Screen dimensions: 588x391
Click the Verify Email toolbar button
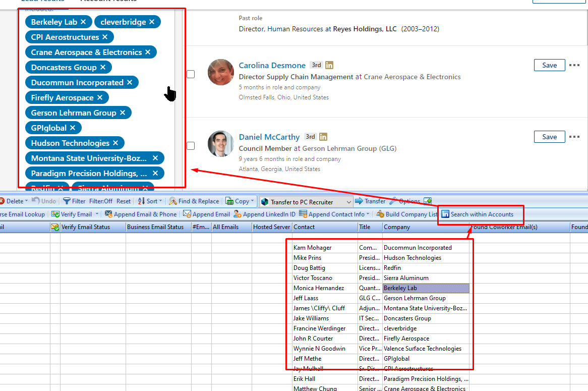point(72,214)
